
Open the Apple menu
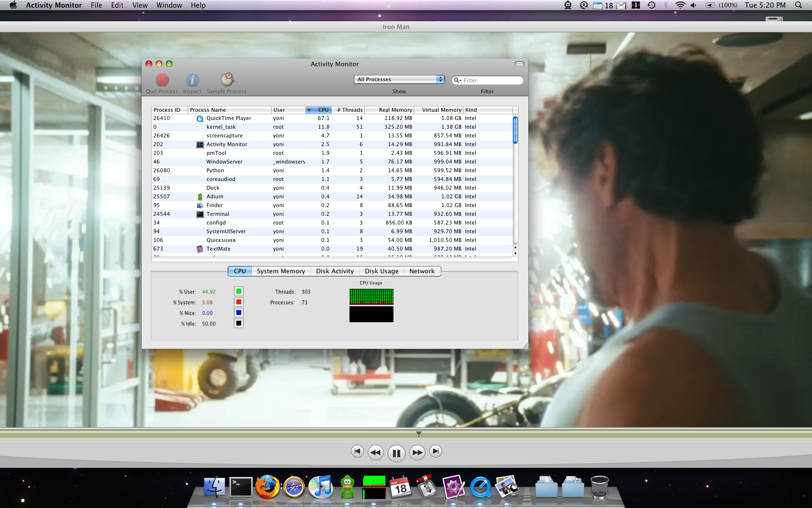click(13, 5)
